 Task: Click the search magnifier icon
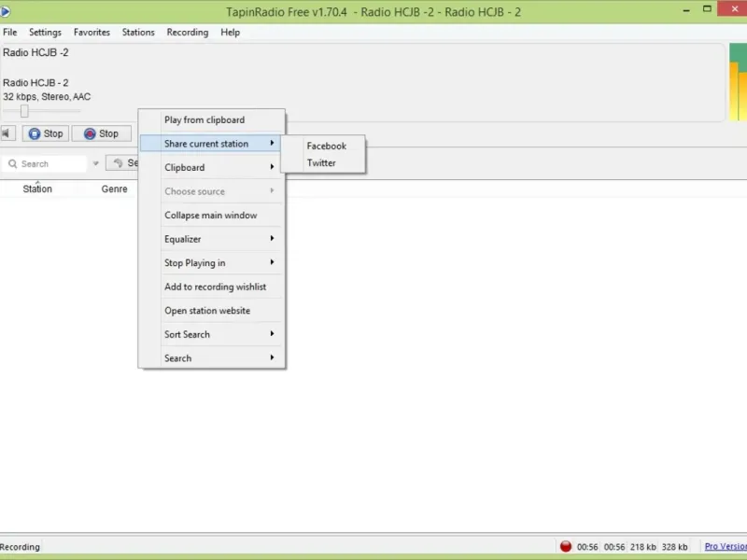[13, 164]
